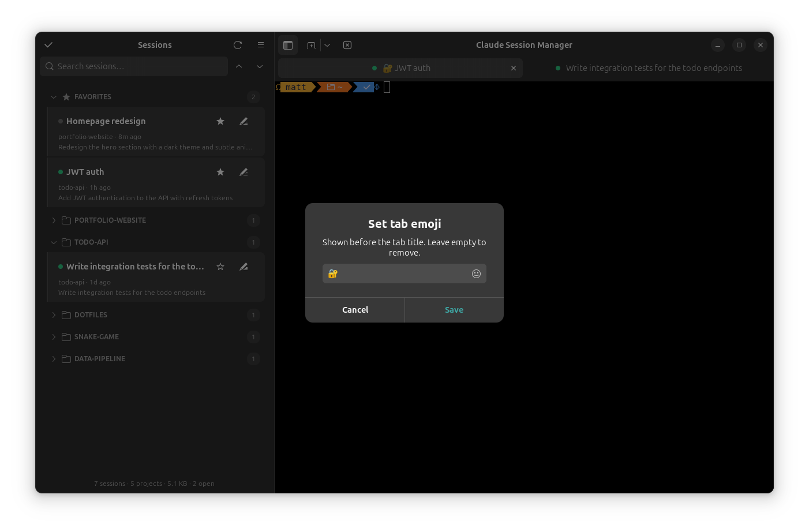The image size is (809, 532).
Task: Switch to Write integration tests tab
Action: 649,68
